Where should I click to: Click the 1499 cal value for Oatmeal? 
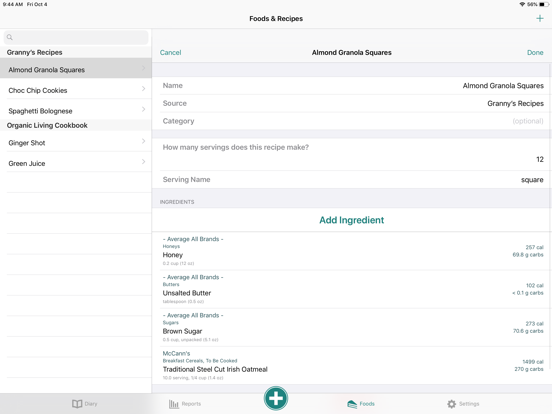point(533,362)
